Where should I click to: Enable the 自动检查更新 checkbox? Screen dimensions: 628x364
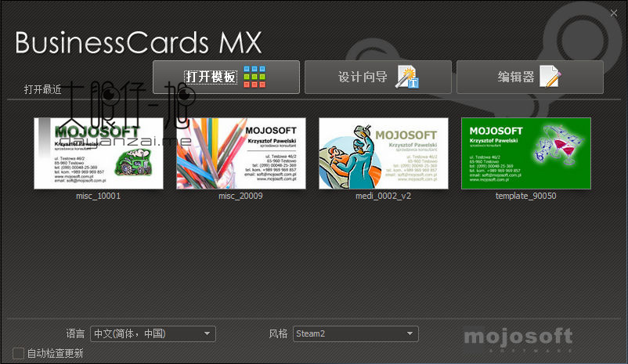click(19, 353)
